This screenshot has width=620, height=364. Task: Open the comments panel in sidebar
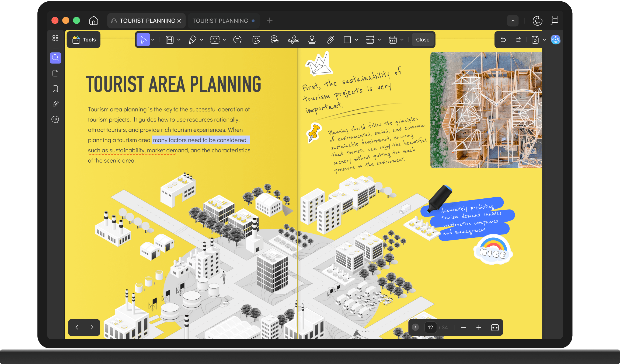click(x=55, y=119)
